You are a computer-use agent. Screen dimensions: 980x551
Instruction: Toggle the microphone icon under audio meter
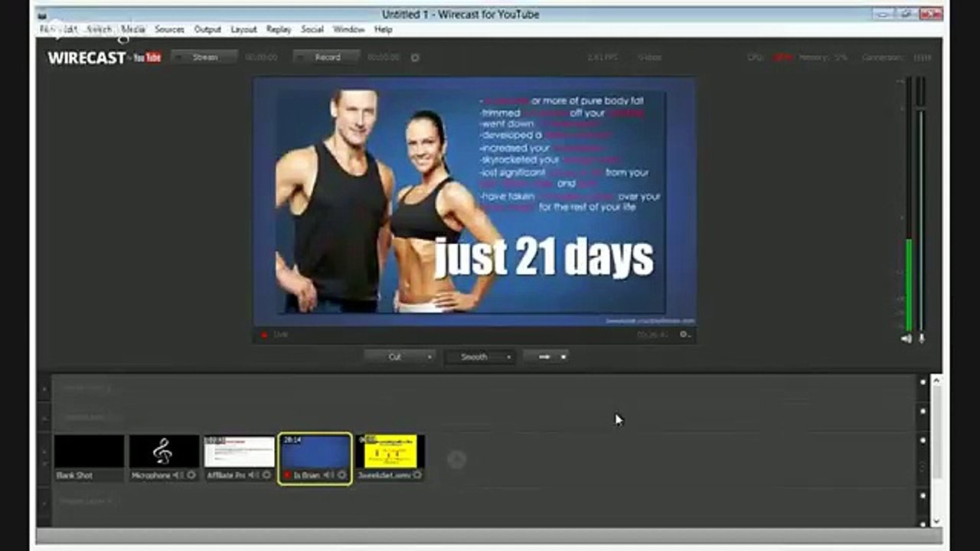point(922,338)
